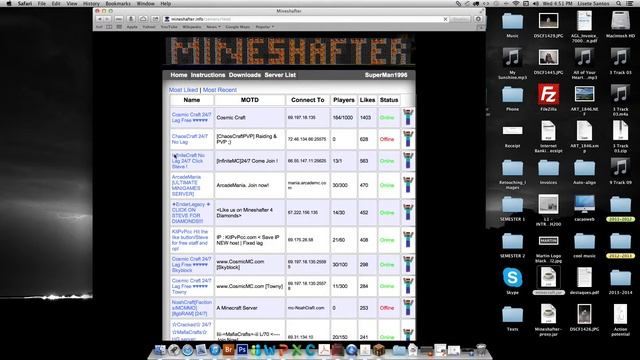Open Microsoft Excel from the dock

tap(297, 350)
